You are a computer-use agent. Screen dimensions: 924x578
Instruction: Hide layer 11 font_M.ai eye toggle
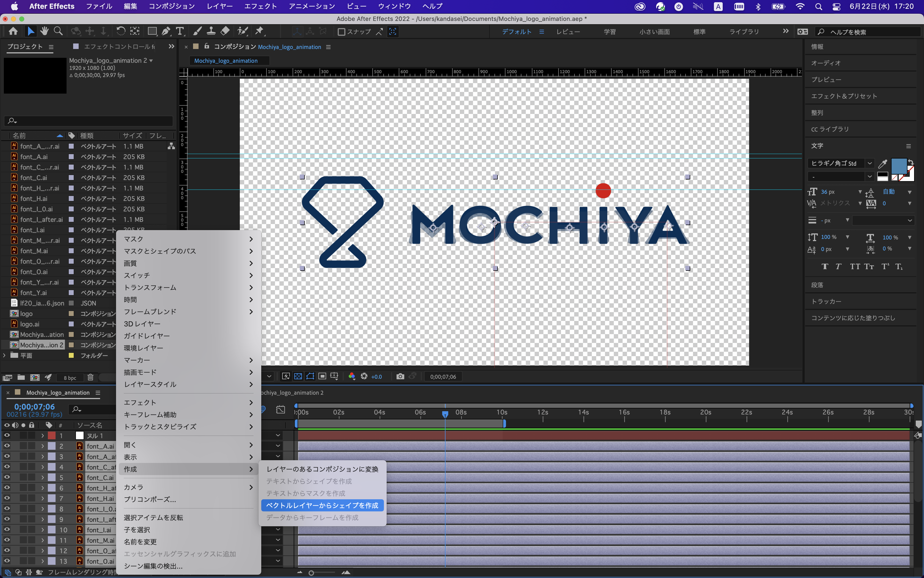tap(7, 540)
